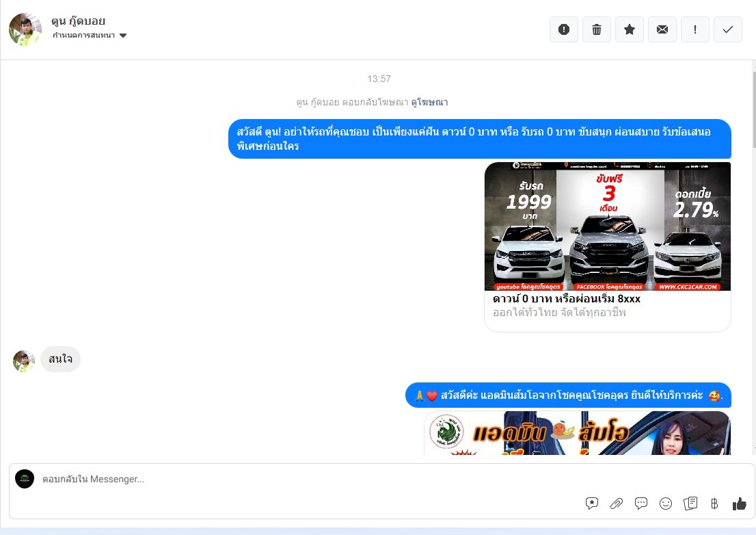Open ad title ดาวน์ 0 บาท หรือผ่อนเริ่ม 8xxx

coord(567,299)
